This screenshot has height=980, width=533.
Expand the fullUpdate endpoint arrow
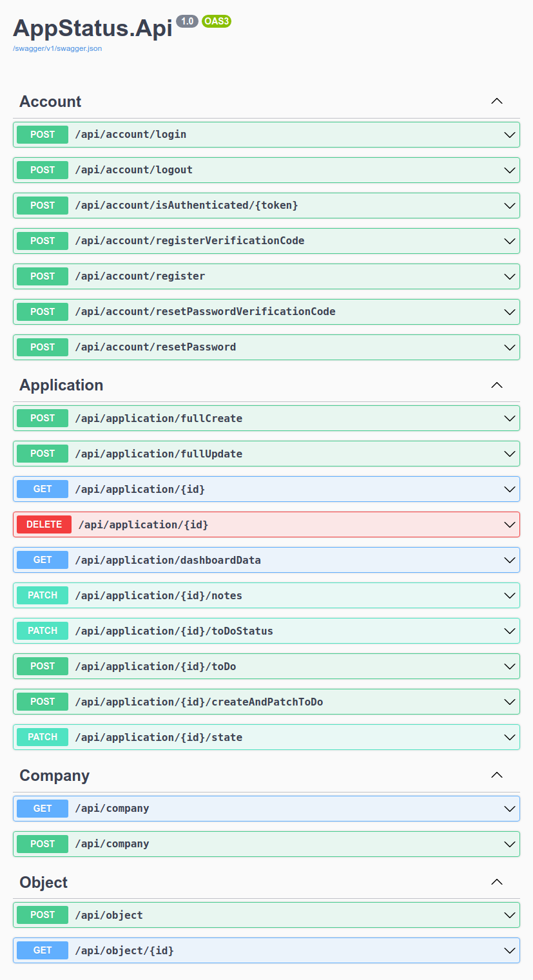click(x=510, y=454)
